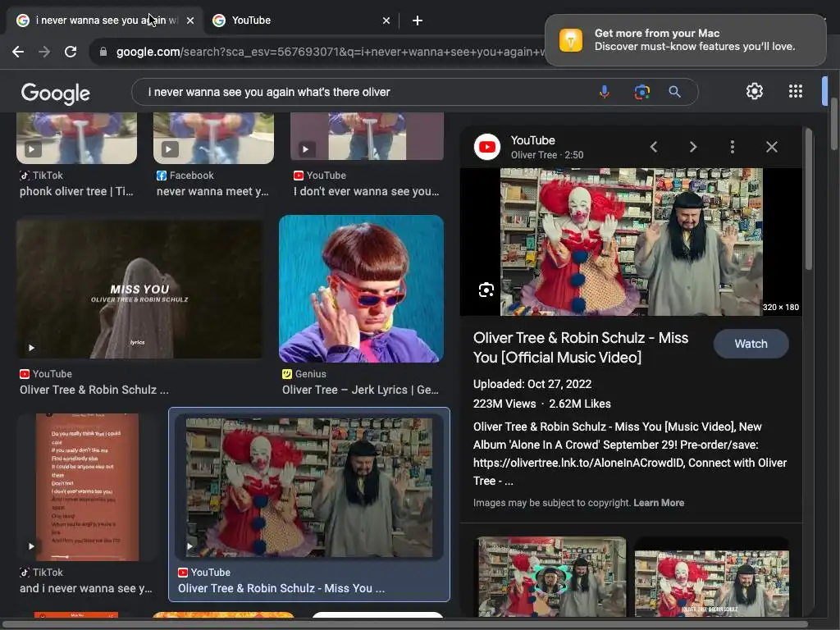Open 'Oliver Tree & Robin Schulz - Miss You' title link
The height and width of the screenshot is (630, 840).
click(580, 348)
